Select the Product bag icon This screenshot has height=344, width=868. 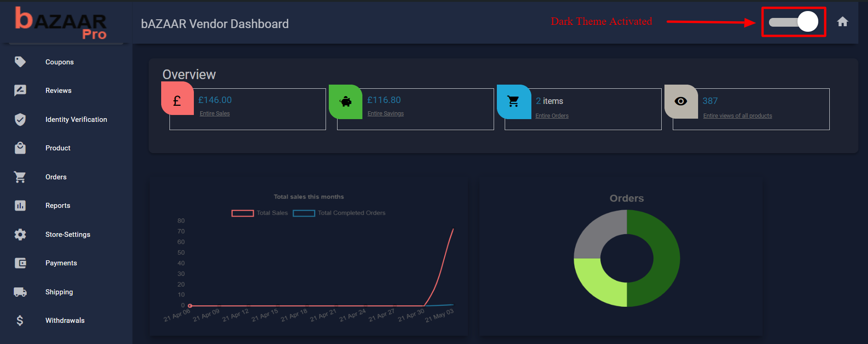tap(20, 148)
